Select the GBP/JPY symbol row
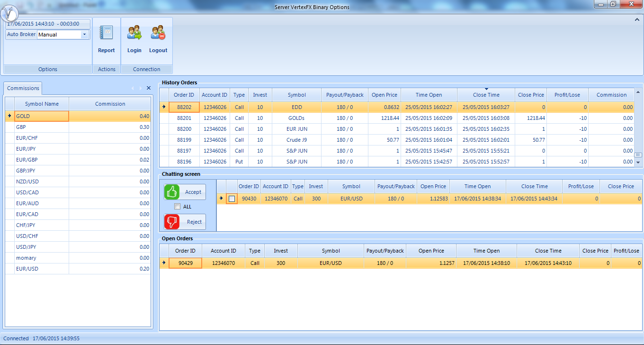This screenshot has width=644, height=345. [78, 171]
